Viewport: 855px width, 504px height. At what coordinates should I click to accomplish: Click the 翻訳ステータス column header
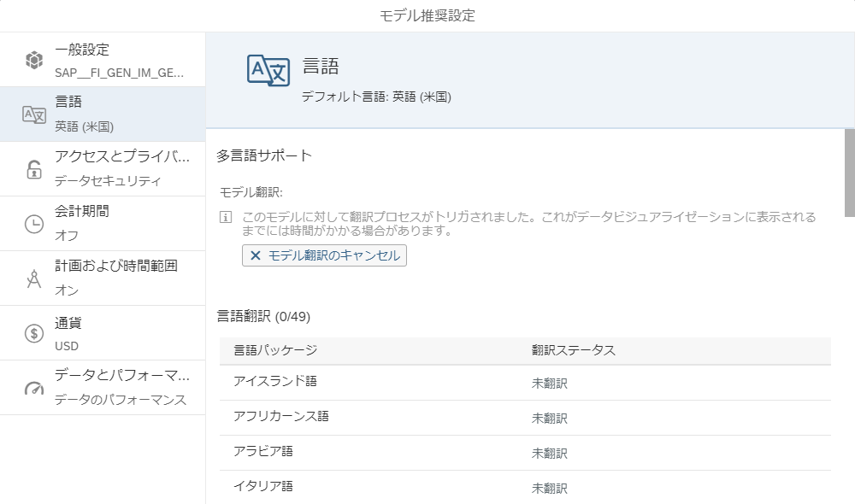[573, 350]
